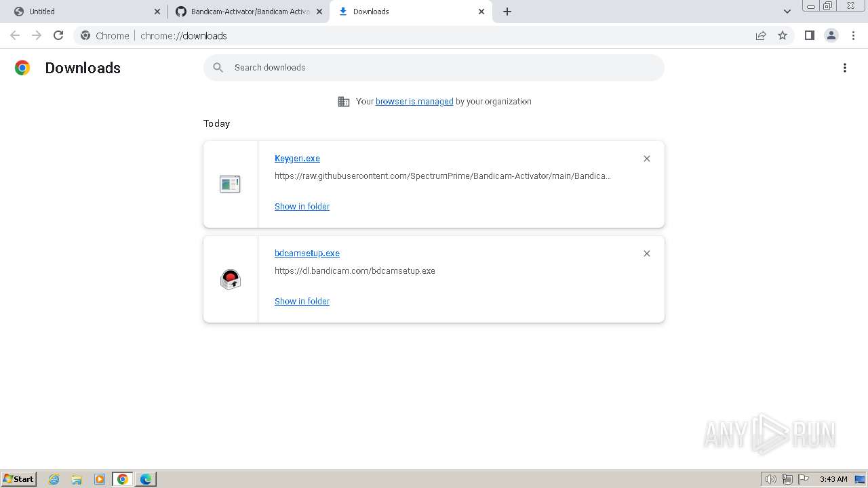Show Keygen.exe in folder

[x=302, y=207]
